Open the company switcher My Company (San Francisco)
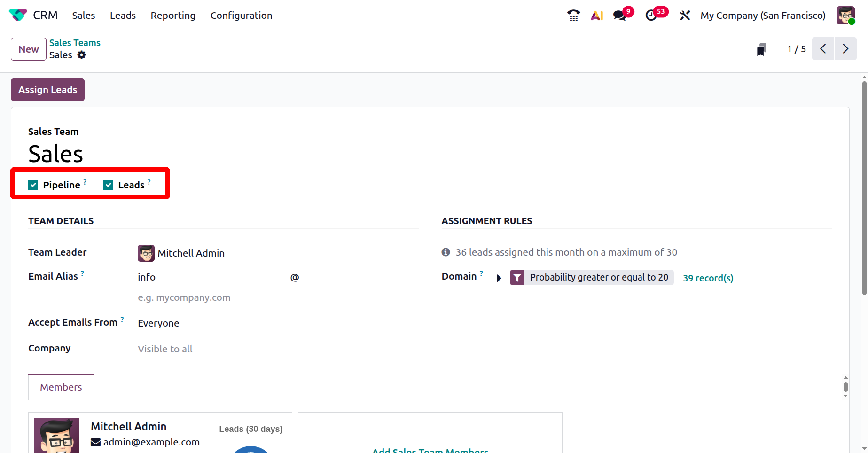Image resolution: width=868 pixels, height=453 pixels. pyautogui.click(x=763, y=16)
